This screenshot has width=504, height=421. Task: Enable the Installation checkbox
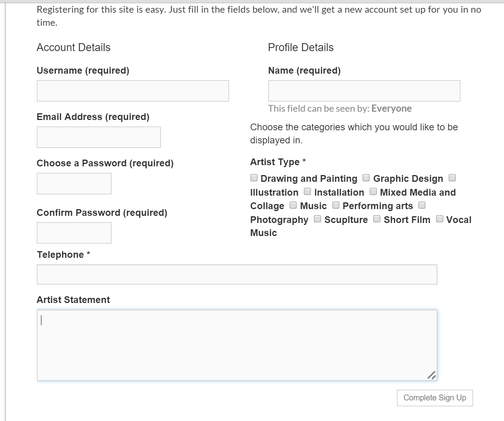pos(307,192)
